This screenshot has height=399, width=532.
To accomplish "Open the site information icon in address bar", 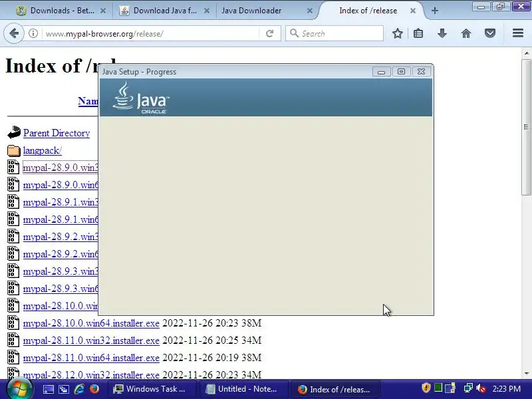I will (33, 33).
